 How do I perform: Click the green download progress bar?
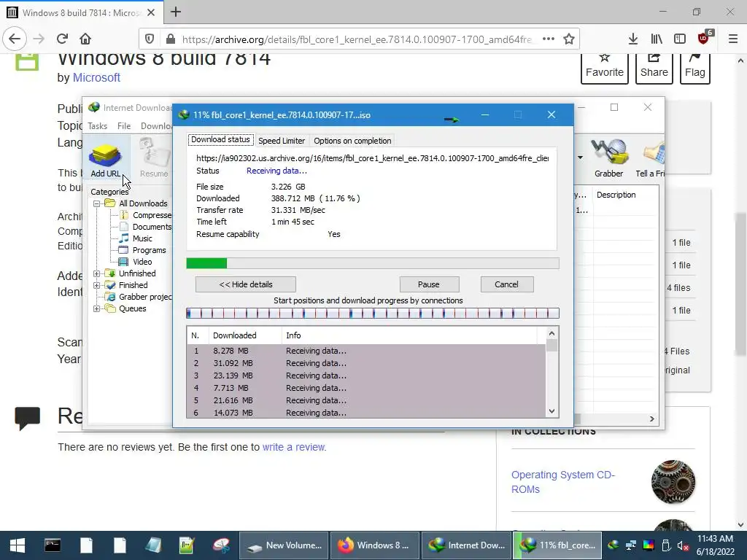206,263
